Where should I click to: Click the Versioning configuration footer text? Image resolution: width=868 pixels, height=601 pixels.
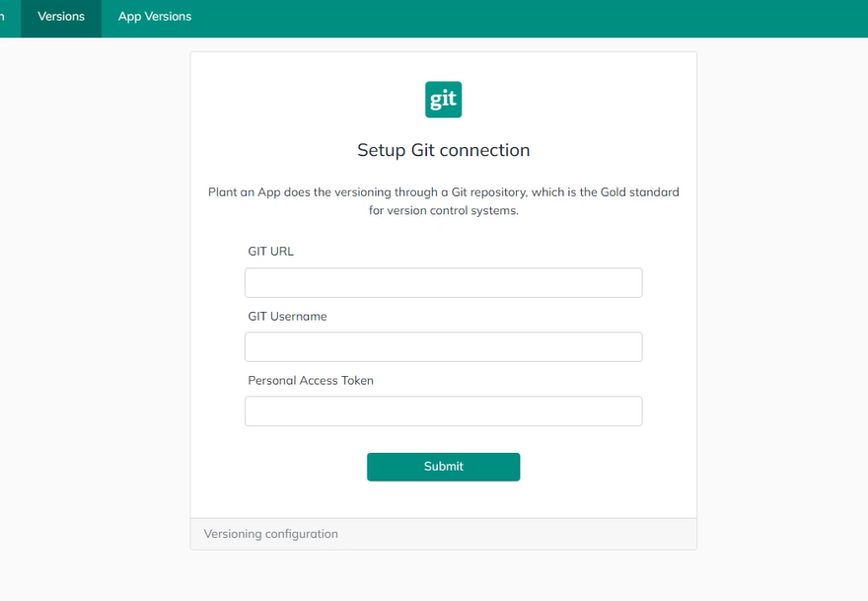tap(270, 534)
